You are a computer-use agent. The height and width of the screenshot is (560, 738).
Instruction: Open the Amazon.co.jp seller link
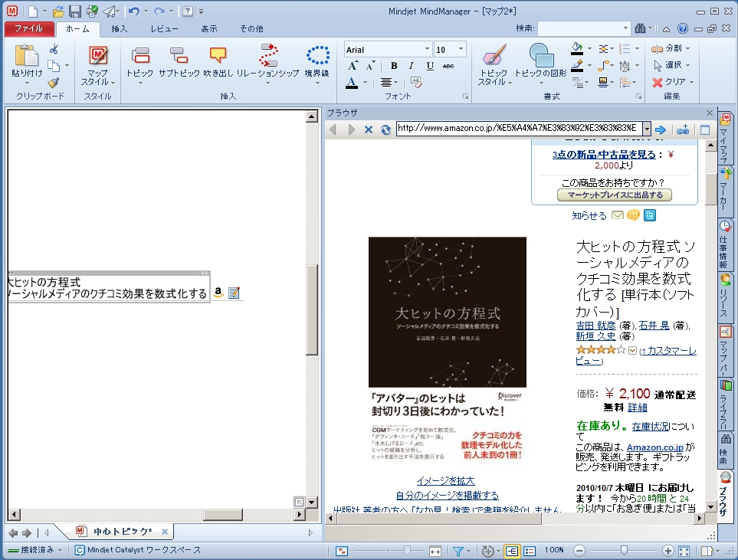click(x=654, y=447)
